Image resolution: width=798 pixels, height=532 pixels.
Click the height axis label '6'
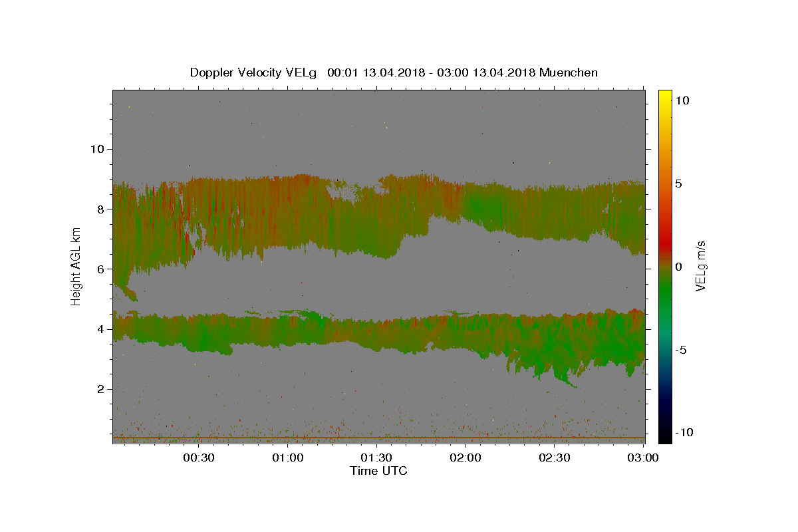coord(100,269)
